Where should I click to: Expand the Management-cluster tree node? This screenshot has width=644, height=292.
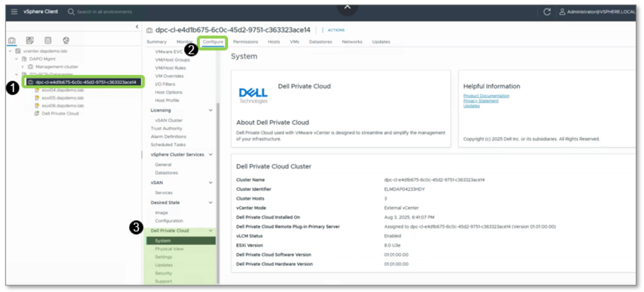pos(22,67)
